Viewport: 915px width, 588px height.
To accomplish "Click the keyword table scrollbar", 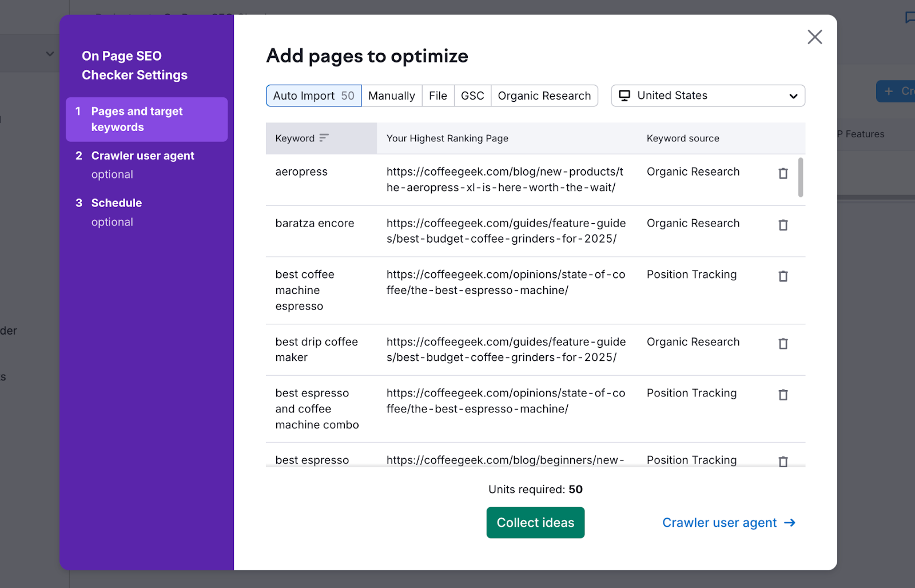I will tap(801, 177).
